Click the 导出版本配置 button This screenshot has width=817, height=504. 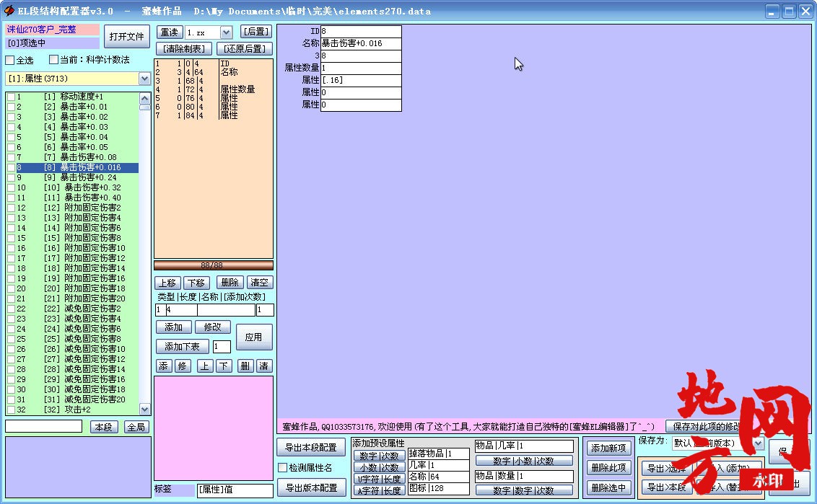coord(311,488)
